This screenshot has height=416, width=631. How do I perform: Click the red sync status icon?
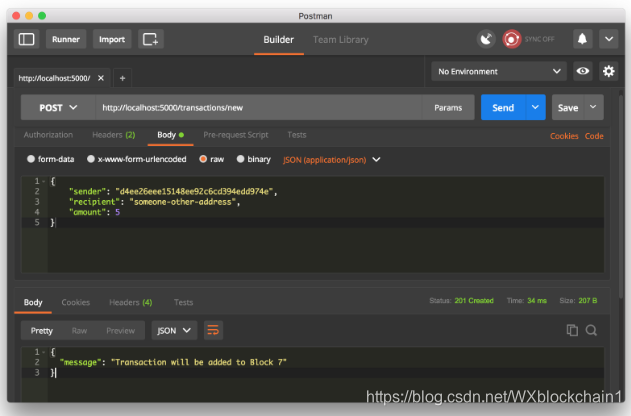tap(511, 39)
